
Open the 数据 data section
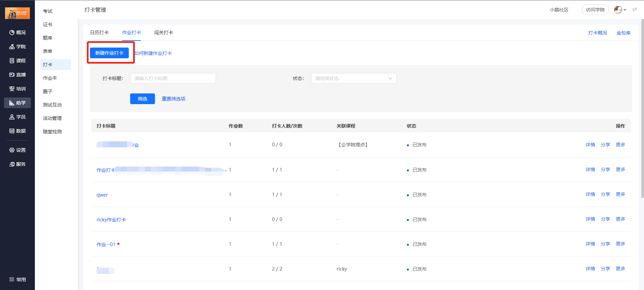tap(17, 131)
